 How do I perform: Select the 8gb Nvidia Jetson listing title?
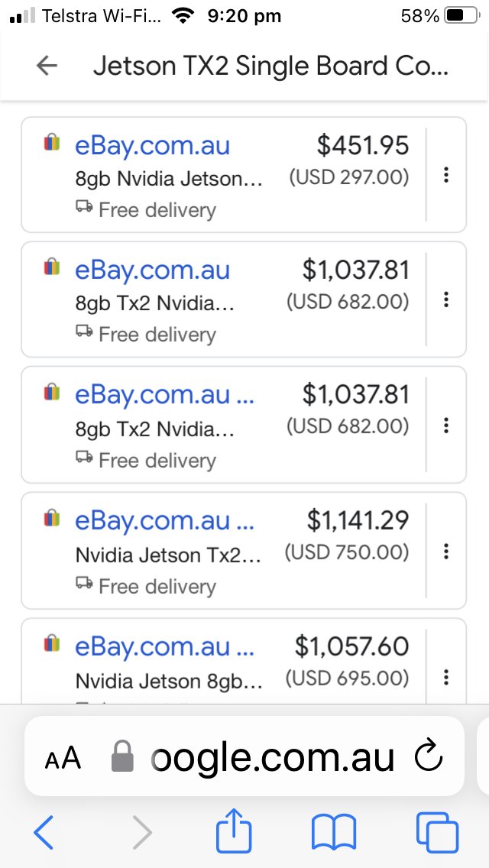point(168,179)
